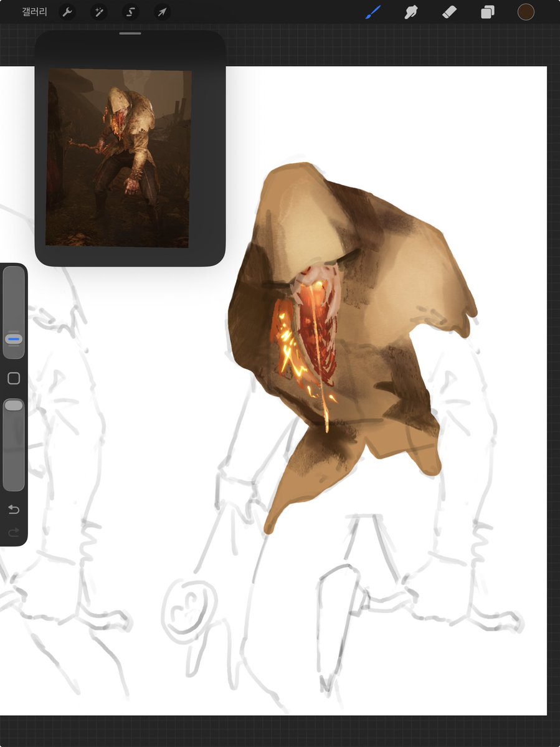
Task: Redo the last undone stroke
Action: [x=14, y=532]
